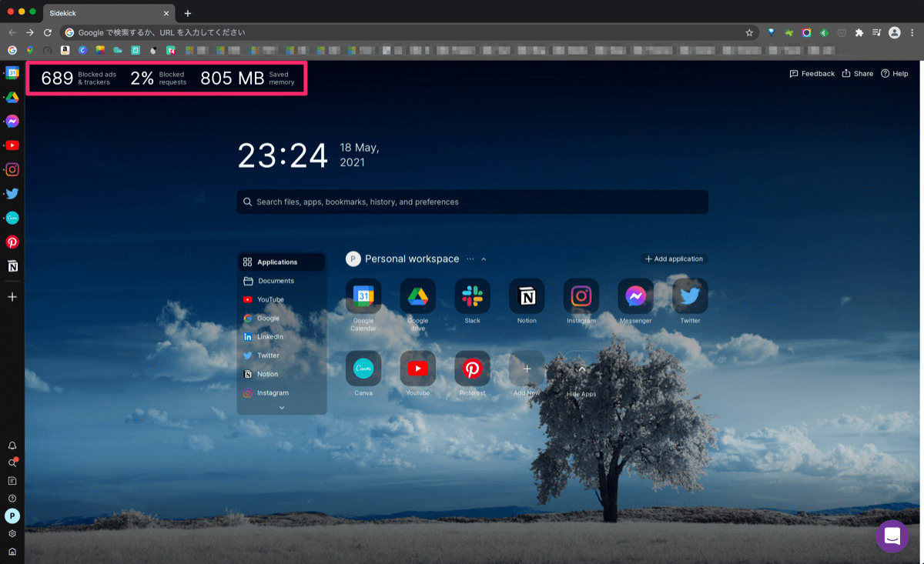Launch the Instagram app tile
924x564 pixels.
[x=581, y=296]
